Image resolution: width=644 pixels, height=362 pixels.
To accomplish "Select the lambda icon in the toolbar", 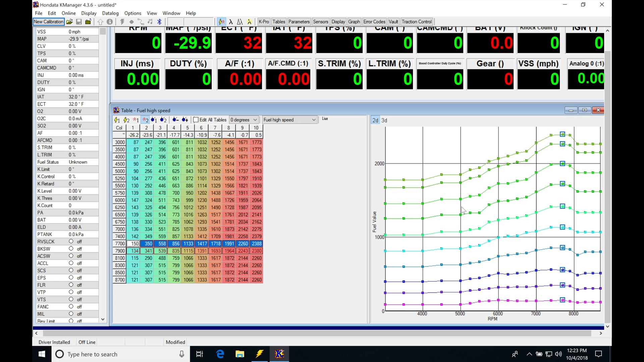I will point(231,21).
